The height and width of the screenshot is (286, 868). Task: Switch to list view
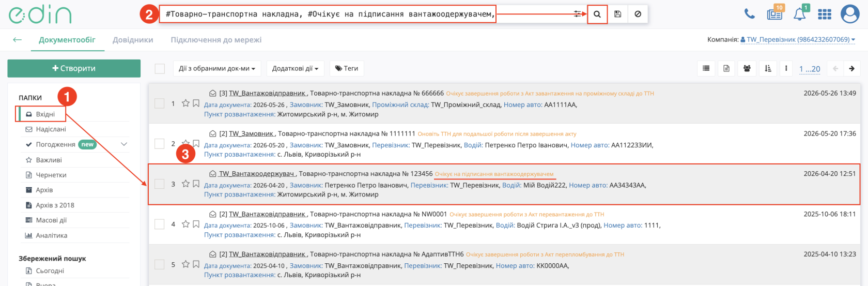[x=706, y=68]
